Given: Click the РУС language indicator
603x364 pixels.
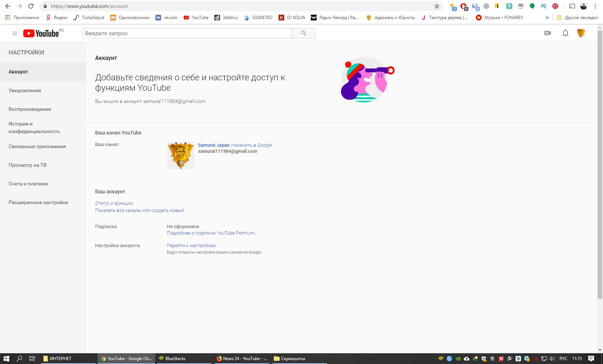Looking at the screenshot, I should [x=564, y=358].
